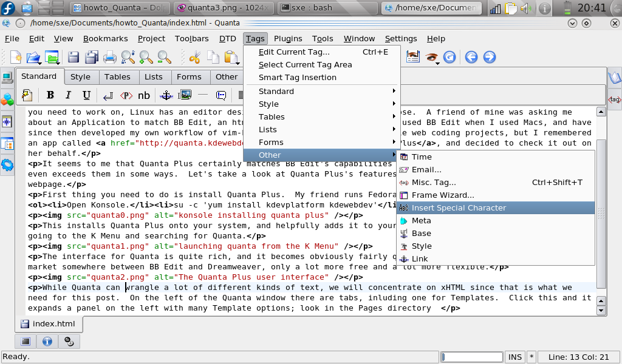The width and height of the screenshot is (622, 364).
Task: Apply Italic tag from tag toolbar
Action: [x=68, y=95]
